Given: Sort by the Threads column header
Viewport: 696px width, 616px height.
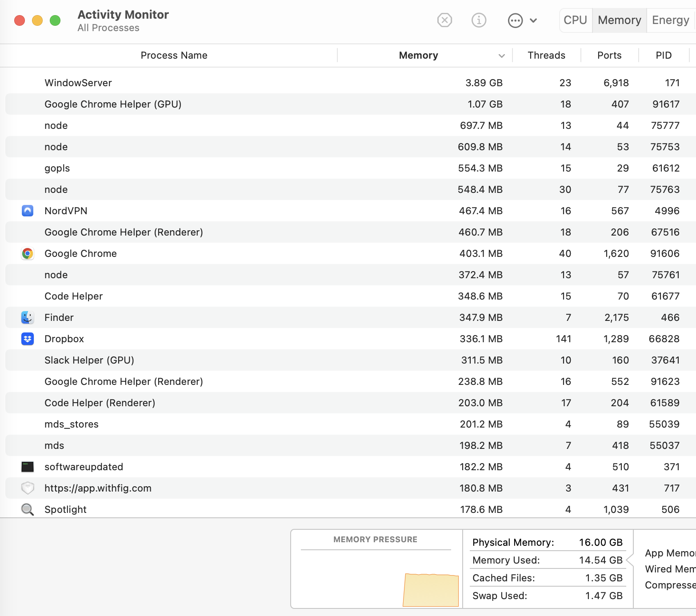Looking at the screenshot, I should (x=546, y=56).
